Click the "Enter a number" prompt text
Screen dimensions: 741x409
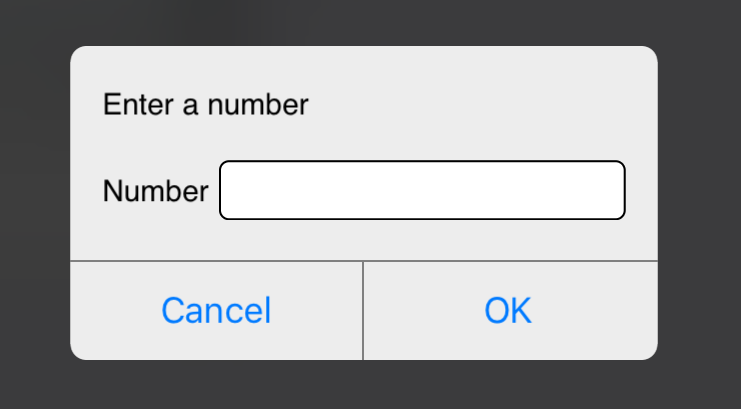point(206,104)
